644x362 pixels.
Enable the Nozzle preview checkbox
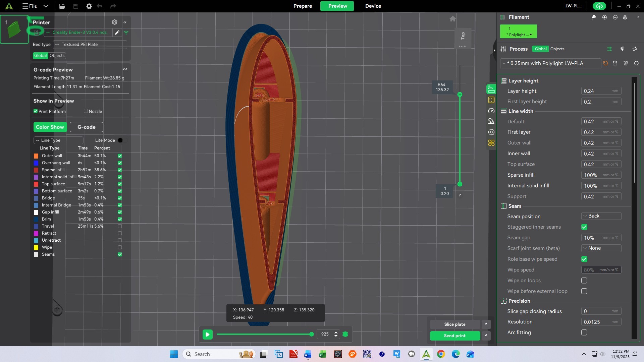click(x=86, y=111)
